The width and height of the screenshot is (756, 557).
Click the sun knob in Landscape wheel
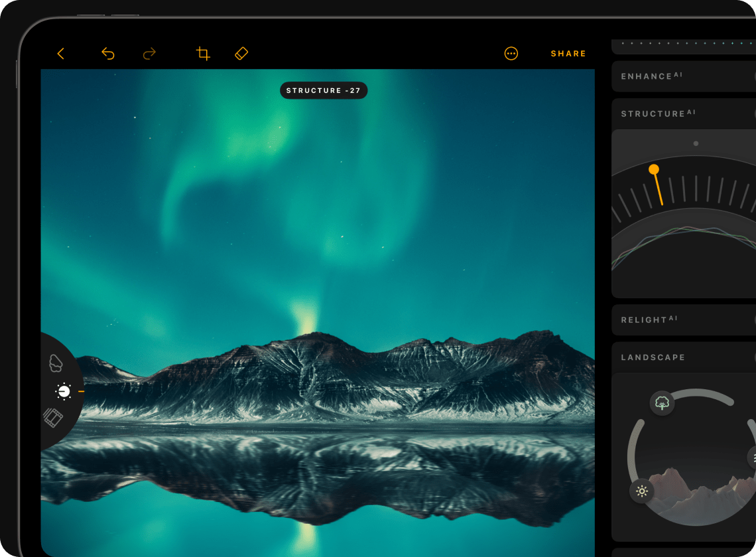(x=641, y=491)
